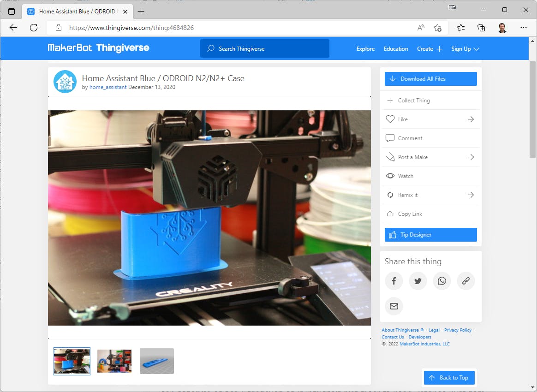Click the Back to Top button

(x=449, y=378)
